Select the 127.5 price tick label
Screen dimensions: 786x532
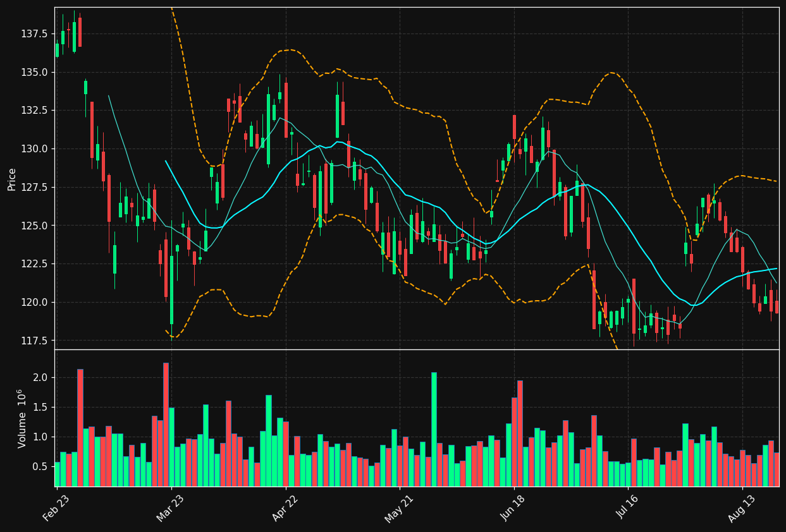tap(34, 187)
